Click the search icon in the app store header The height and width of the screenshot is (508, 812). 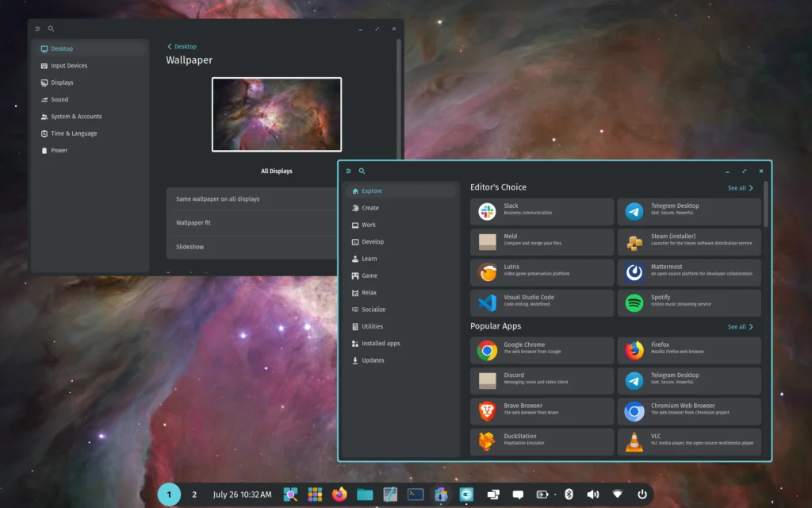pyautogui.click(x=362, y=171)
